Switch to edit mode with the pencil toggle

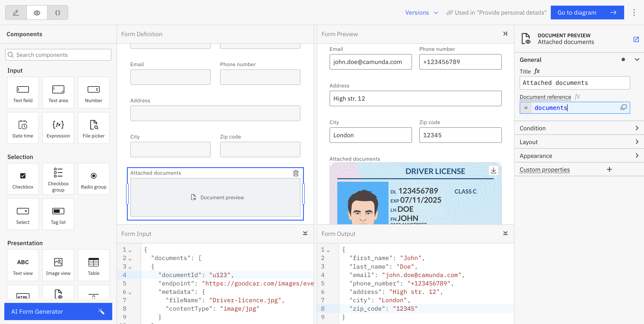pyautogui.click(x=16, y=12)
